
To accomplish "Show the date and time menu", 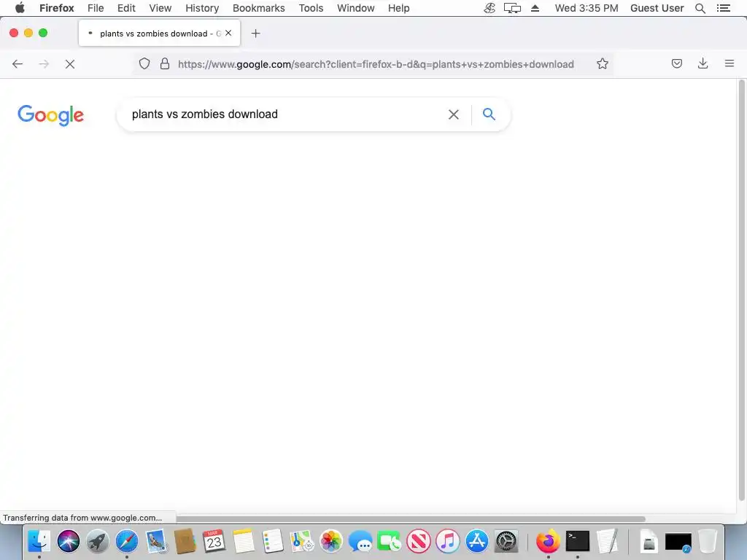I will 587,8.
